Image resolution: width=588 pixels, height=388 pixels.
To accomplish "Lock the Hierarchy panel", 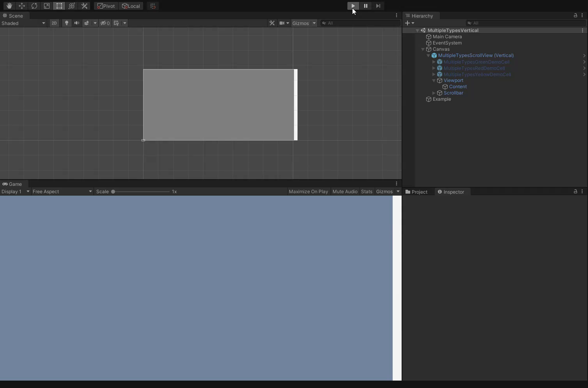I will pos(575,16).
